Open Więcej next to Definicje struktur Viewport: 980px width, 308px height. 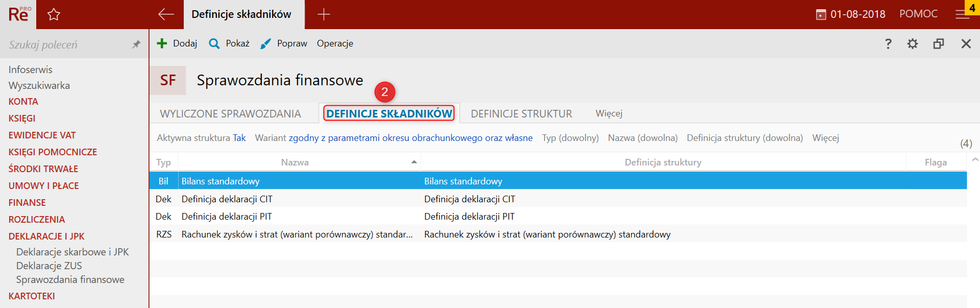tap(609, 113)
